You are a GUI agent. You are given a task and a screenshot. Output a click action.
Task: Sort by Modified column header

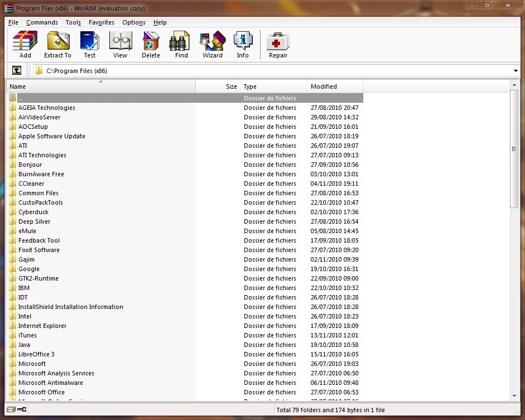pos(335,86)
